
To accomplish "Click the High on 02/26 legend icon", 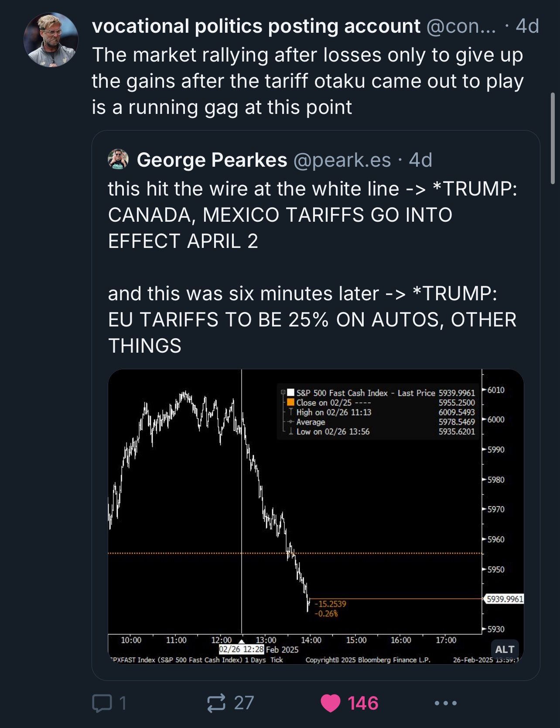I will coord(290,412).
